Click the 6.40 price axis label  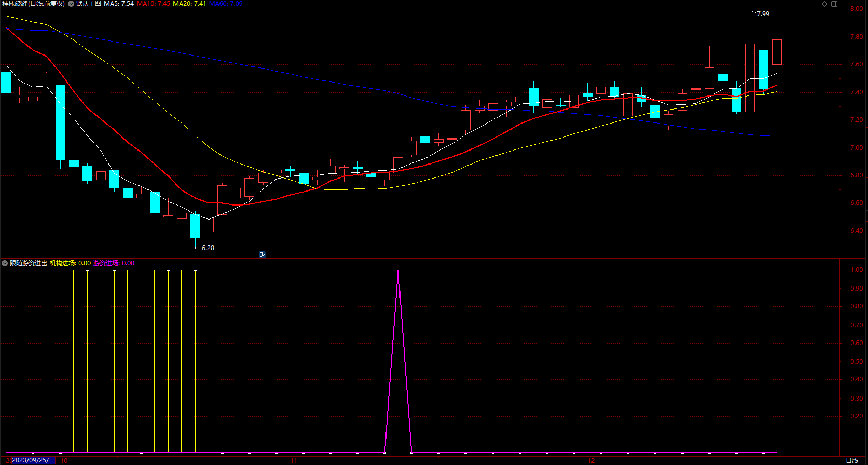coord(857,231)
